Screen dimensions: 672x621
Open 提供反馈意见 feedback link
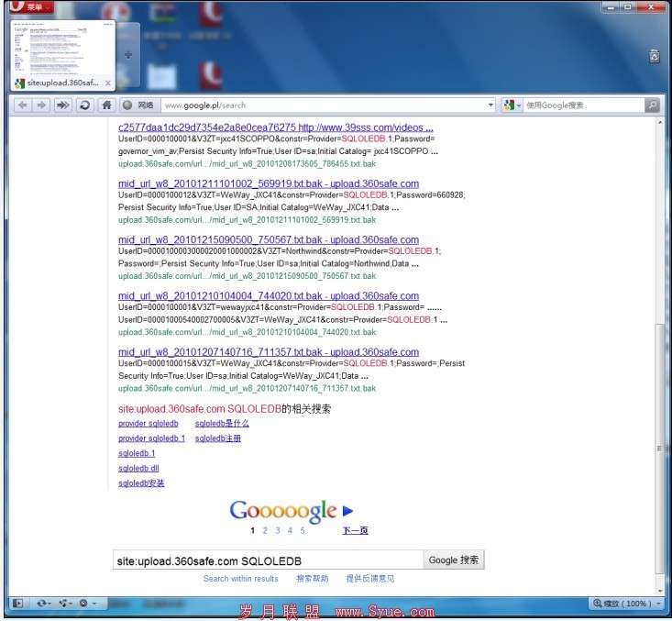pyautogui.click(x=370, y=579)
